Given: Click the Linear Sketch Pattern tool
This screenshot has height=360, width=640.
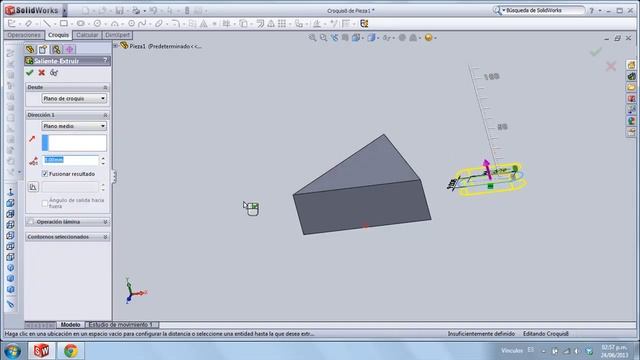Looking at the screenshot, I should tap(282, 24).
